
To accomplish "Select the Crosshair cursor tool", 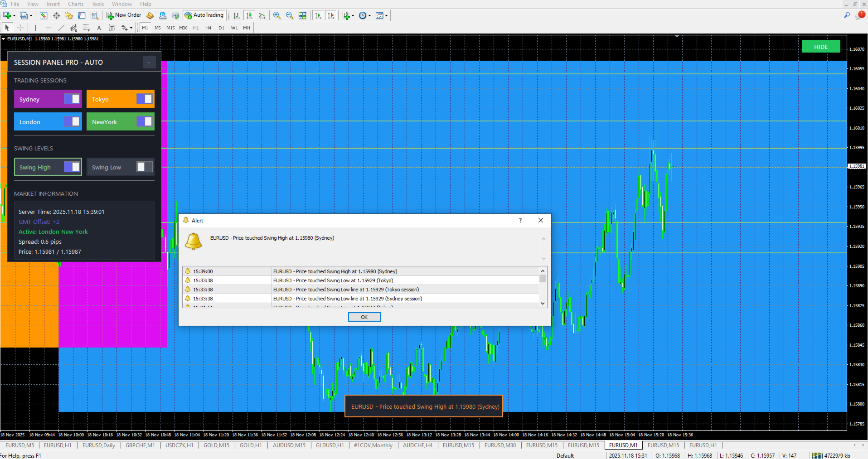I will pos(20,28).
